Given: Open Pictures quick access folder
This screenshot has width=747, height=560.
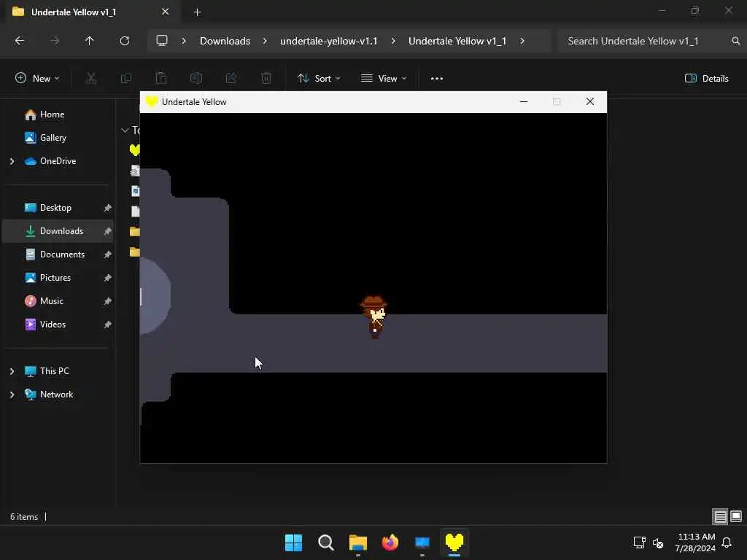Looking at the screenshot, I should (x=55, y=278).
